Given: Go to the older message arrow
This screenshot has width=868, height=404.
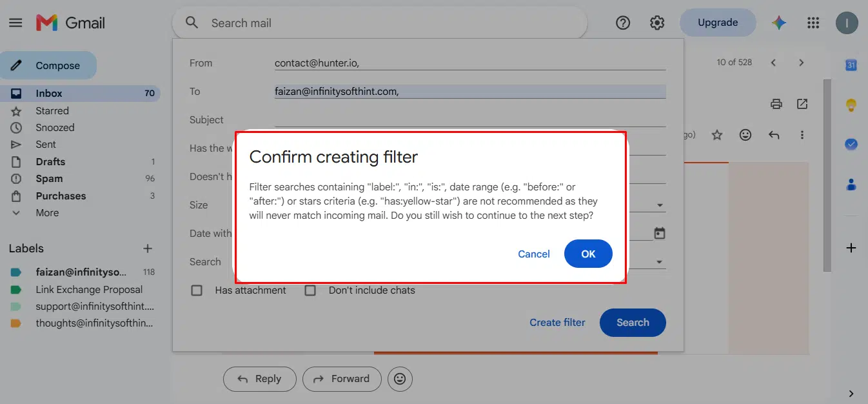Looking at the screenshot, I should pos(802,63).
